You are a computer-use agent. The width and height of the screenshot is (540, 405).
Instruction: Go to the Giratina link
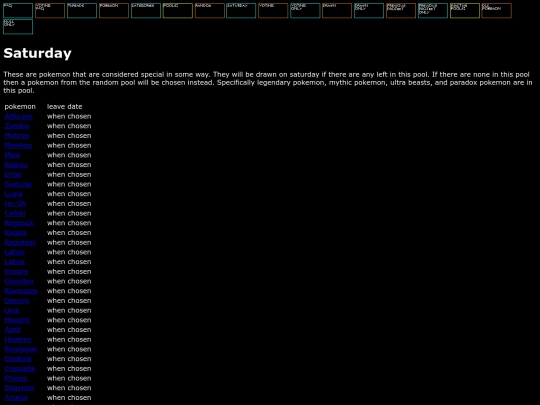(x=18, y=359)
